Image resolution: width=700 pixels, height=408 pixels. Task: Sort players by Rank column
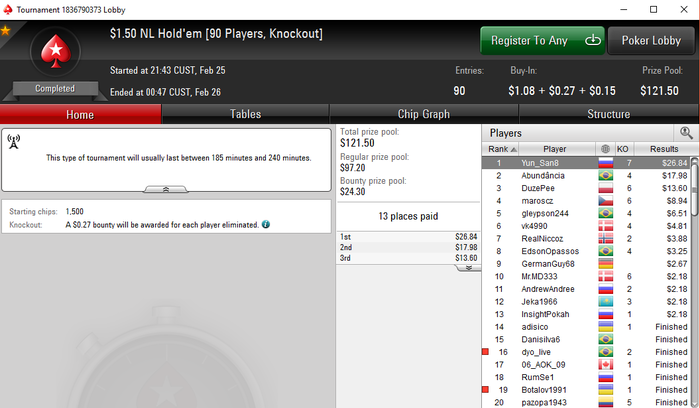tap(500, 149)
